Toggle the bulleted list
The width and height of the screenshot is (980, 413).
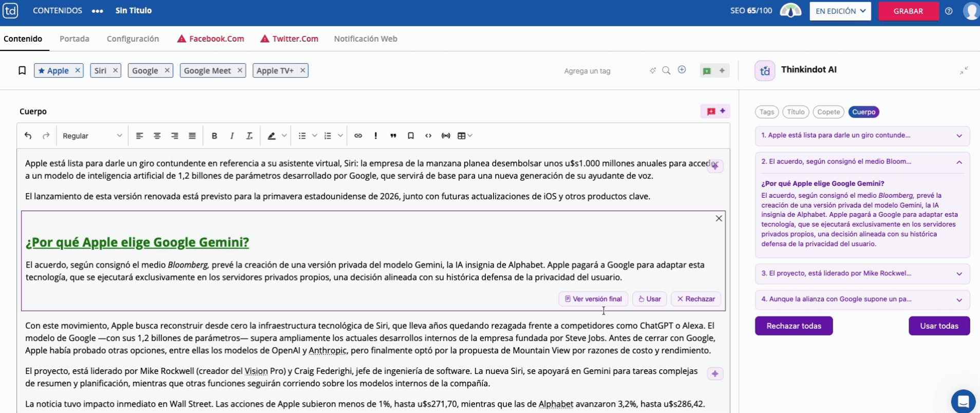coord(302,136)
